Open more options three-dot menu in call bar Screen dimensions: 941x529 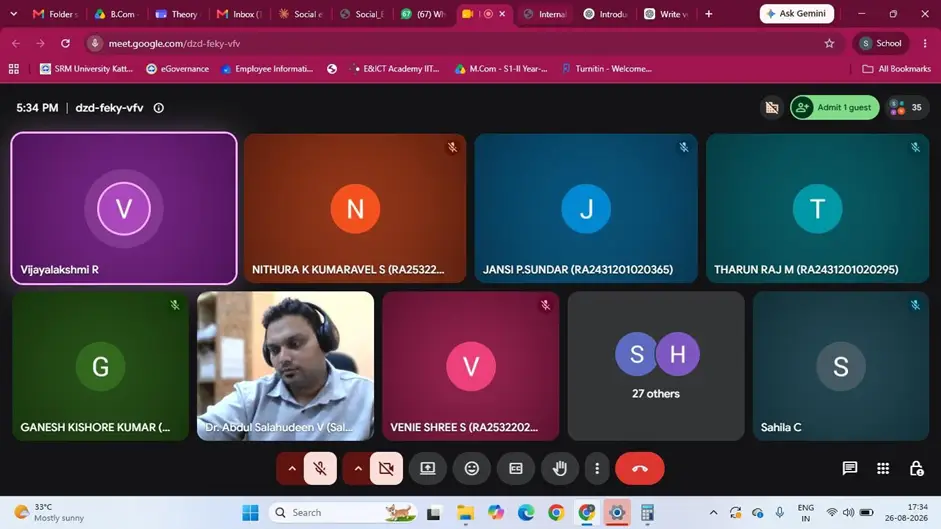point(597,468)
